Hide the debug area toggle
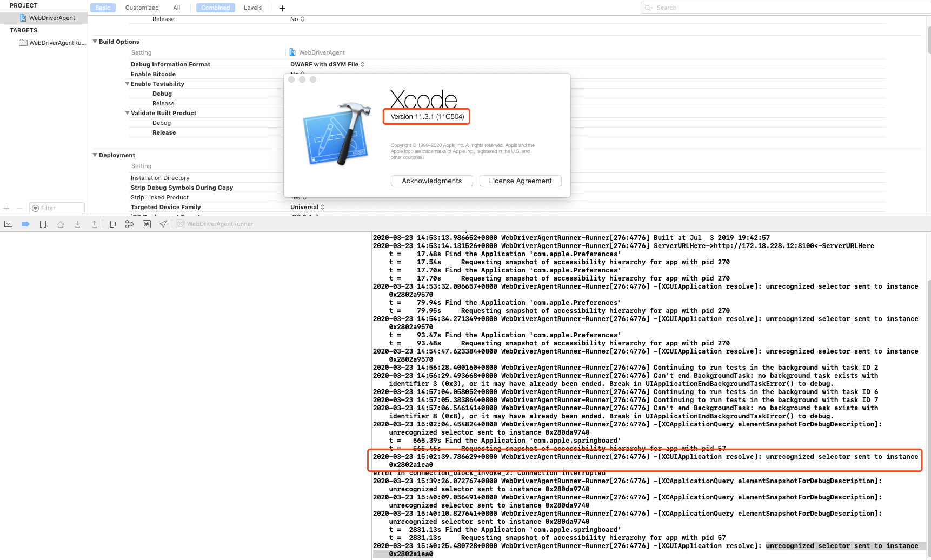The width and height of the screenshot is (931, 560). (x=8, y=224)
